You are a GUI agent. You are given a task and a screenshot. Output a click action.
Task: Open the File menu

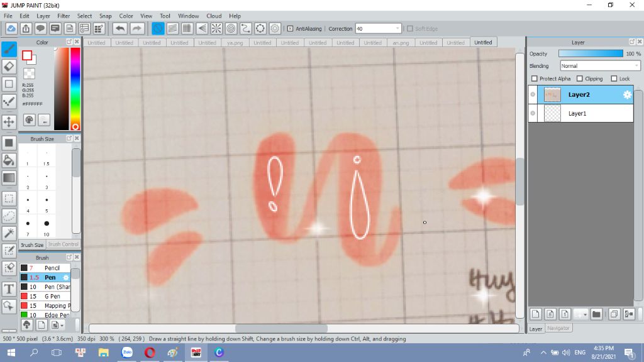click(x=8, y=16)
